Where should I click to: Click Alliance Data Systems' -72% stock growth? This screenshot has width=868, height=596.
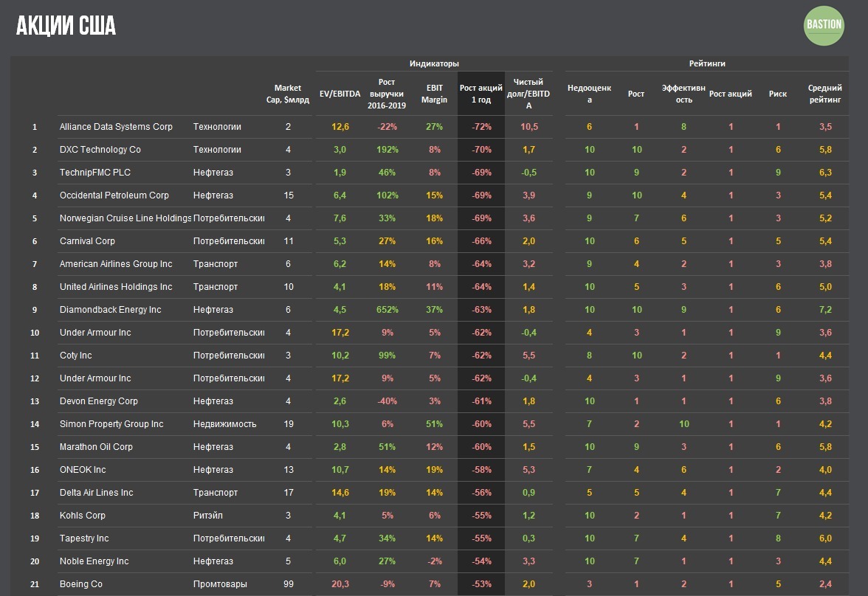tap(481, 127)
